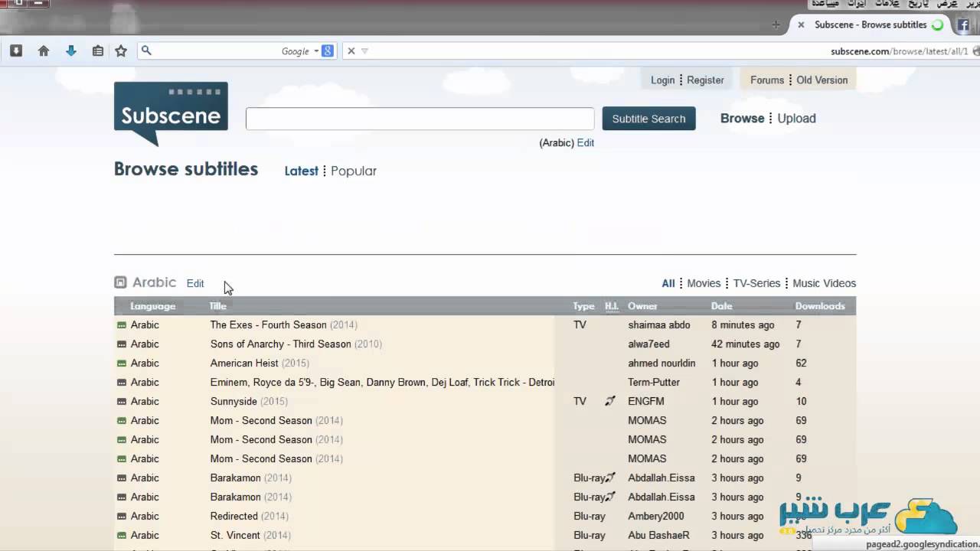Select the Subscene - Browse subtitles tab
The image size is (980, 551).
tap(871, 25)
